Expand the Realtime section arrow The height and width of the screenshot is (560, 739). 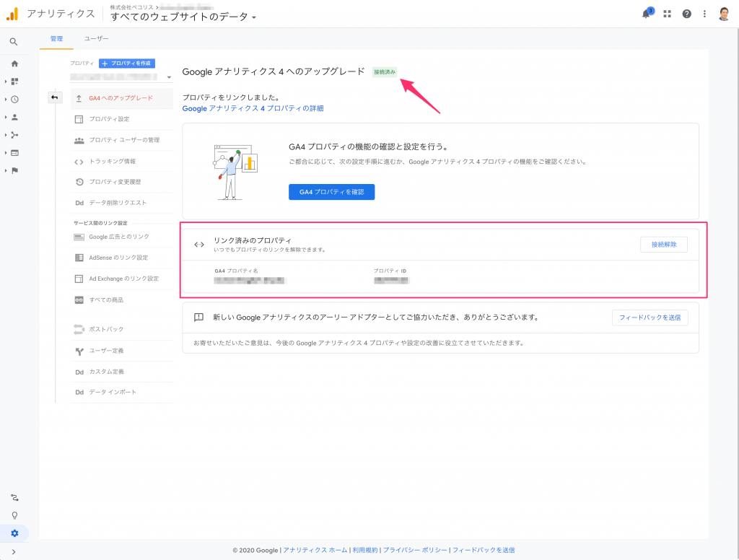(x=6, y=100)
